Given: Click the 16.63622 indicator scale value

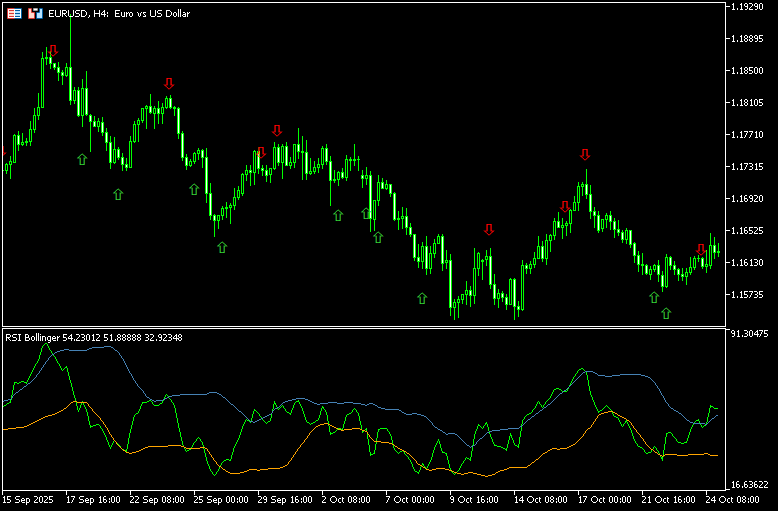Looking at the screenshot, I should (x=750, y=483).
